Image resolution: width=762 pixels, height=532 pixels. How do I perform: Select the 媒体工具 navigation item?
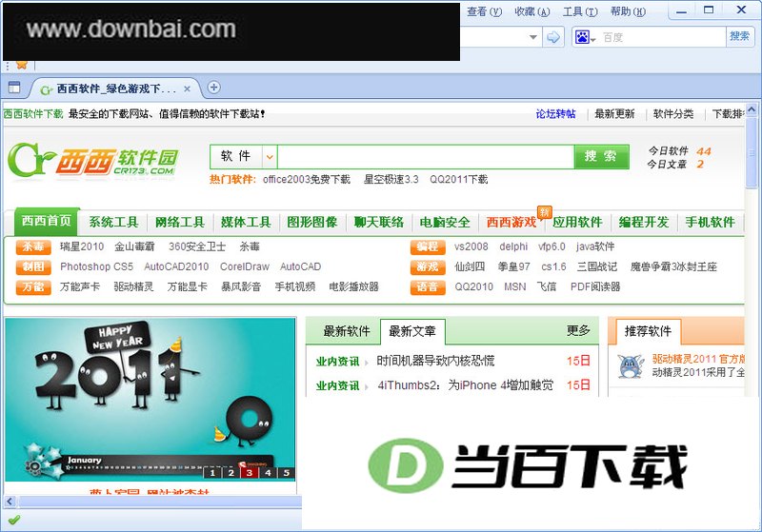pos(246,223)
